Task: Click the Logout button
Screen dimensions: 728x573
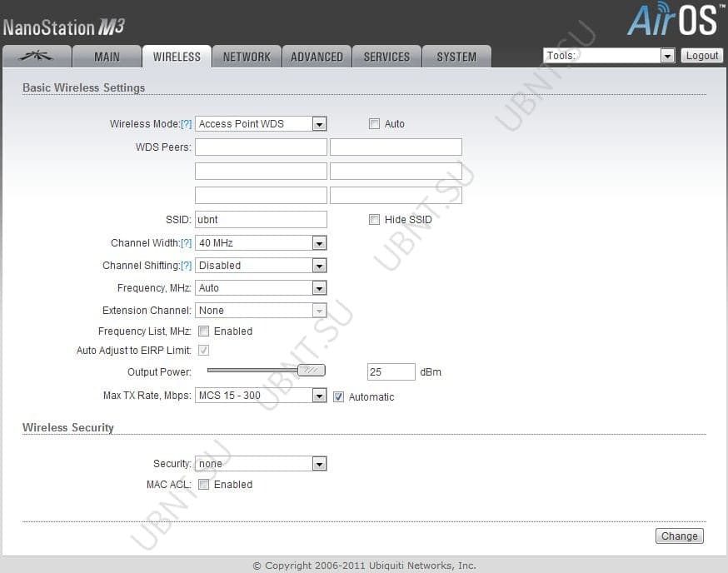Action: coord(701,56)
